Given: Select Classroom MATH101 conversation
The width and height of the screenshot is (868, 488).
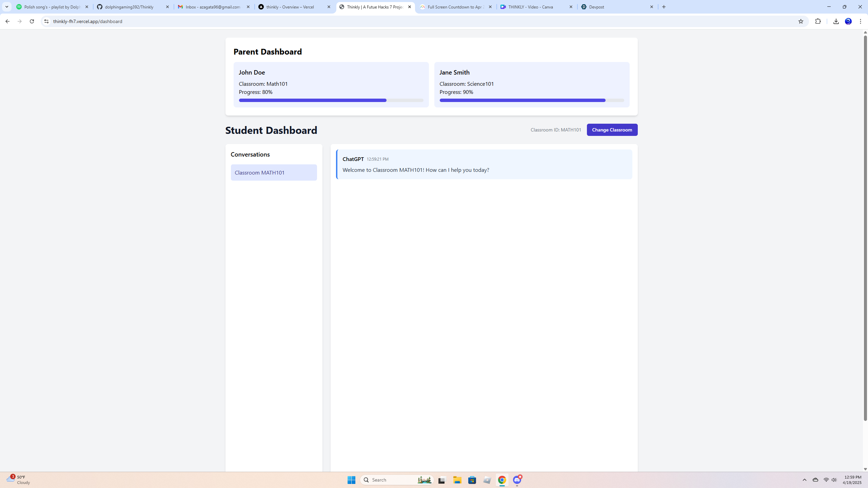Looking at the screenshot, I should pyautogui.click(x=274, y=172).
